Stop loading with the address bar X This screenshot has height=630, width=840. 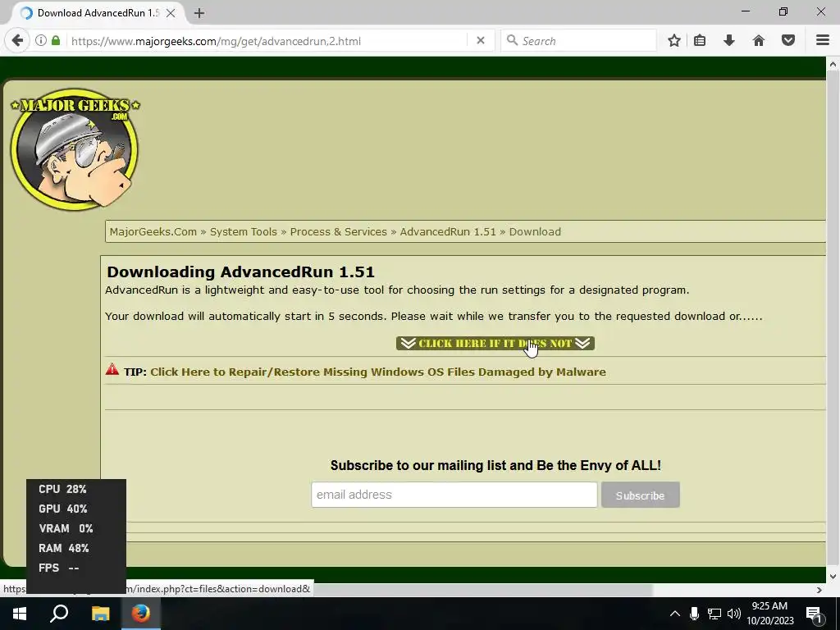[481, 41]
